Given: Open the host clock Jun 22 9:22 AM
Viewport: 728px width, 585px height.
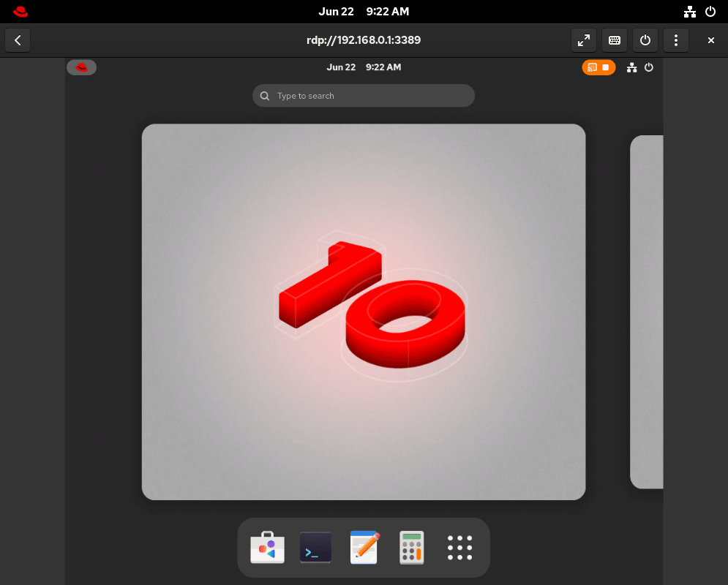Looking at the screenshot, I should pos(364,12).
